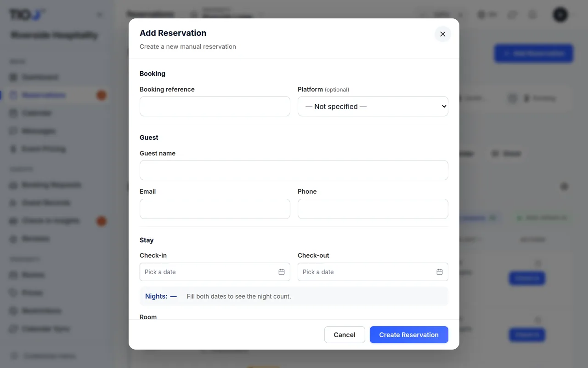Focus the Phone input field
This screenshot has width=588, height=368.
click(373, 209)
